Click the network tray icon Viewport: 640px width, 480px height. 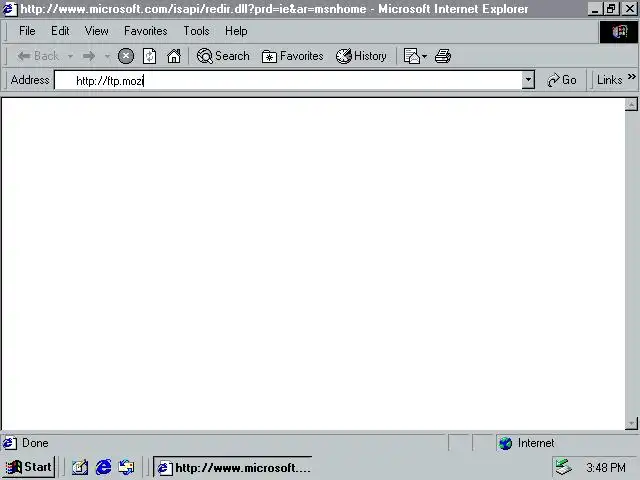click(564, 467)
